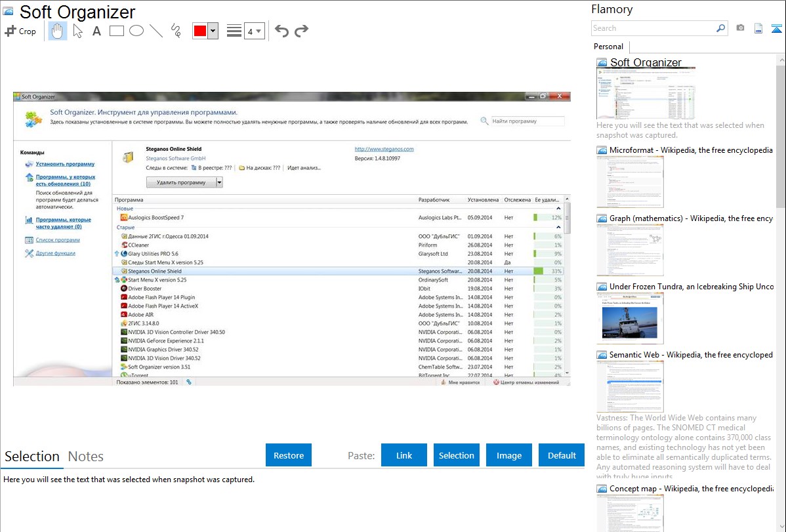Click the Удалить программу button

click(x=181, y=182)
